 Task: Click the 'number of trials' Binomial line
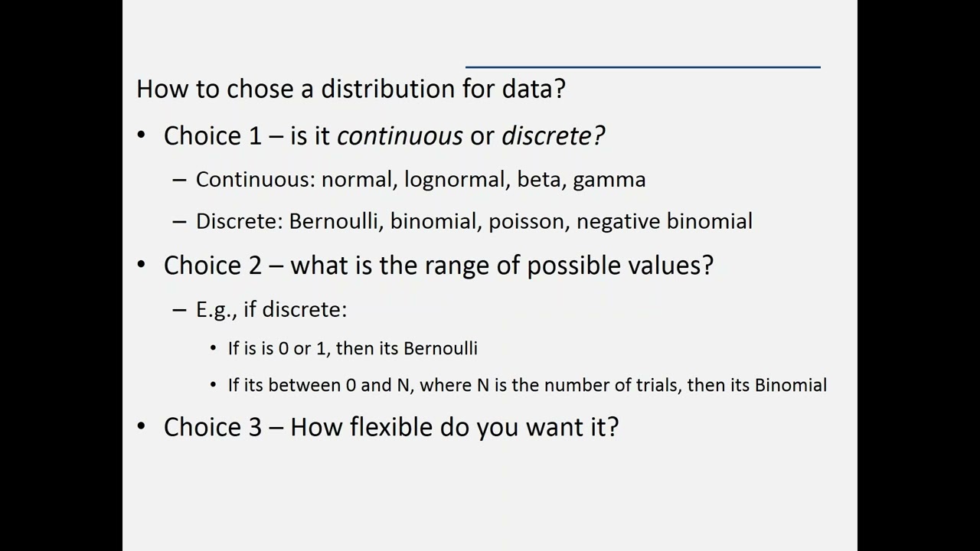[x=528, y=385]
